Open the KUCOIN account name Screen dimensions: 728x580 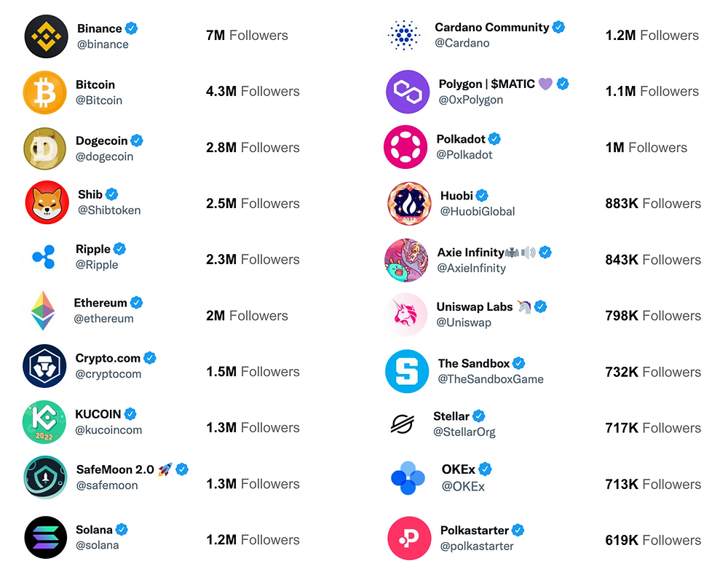click(98, 414)
